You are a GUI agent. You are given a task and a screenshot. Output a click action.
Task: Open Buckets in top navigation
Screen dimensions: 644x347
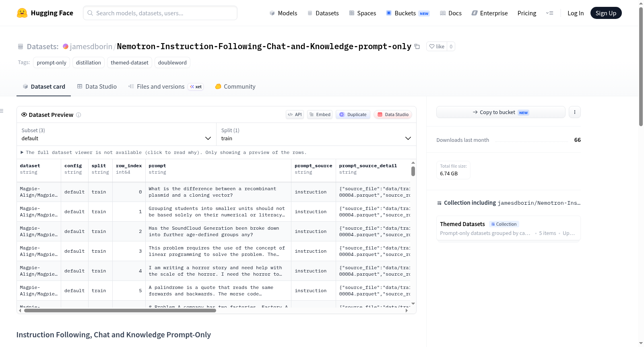(x=407, y=13)
